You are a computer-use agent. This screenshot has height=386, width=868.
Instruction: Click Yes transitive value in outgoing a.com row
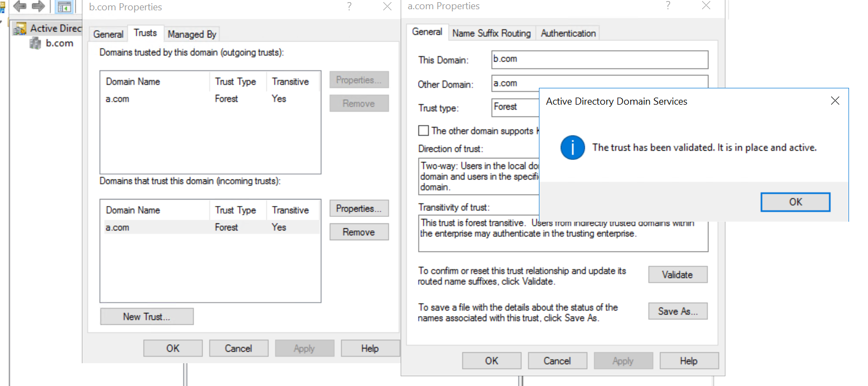(279, 99)
